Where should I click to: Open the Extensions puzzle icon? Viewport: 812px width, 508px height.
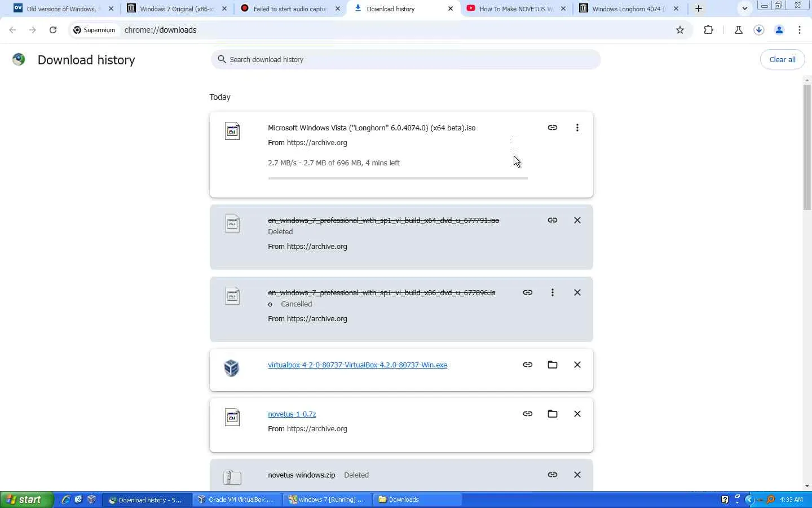[x=709, y=30]
